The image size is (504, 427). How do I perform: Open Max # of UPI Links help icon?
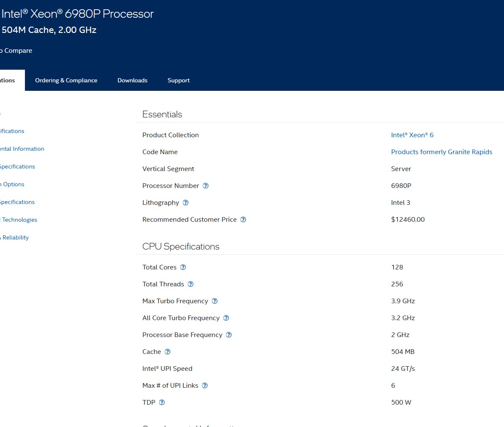(205, 386)
